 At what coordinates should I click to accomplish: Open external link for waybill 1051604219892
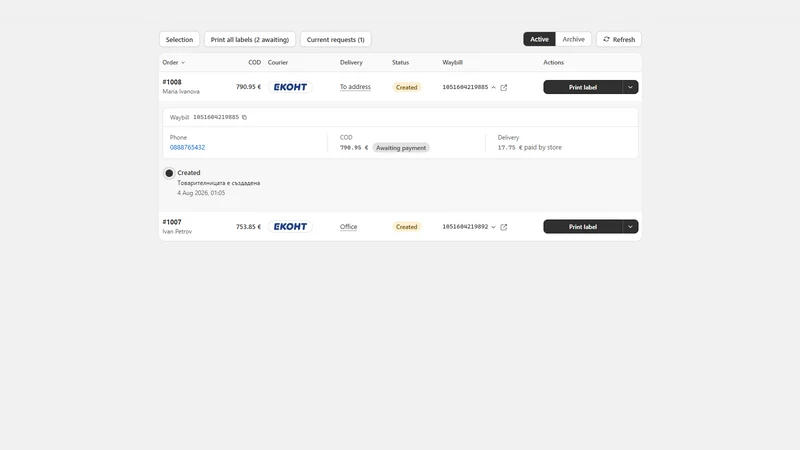[504, 227]
